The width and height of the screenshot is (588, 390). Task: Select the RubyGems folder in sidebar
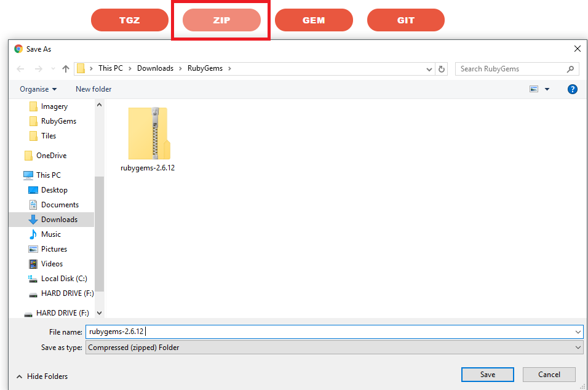(58, 121)
